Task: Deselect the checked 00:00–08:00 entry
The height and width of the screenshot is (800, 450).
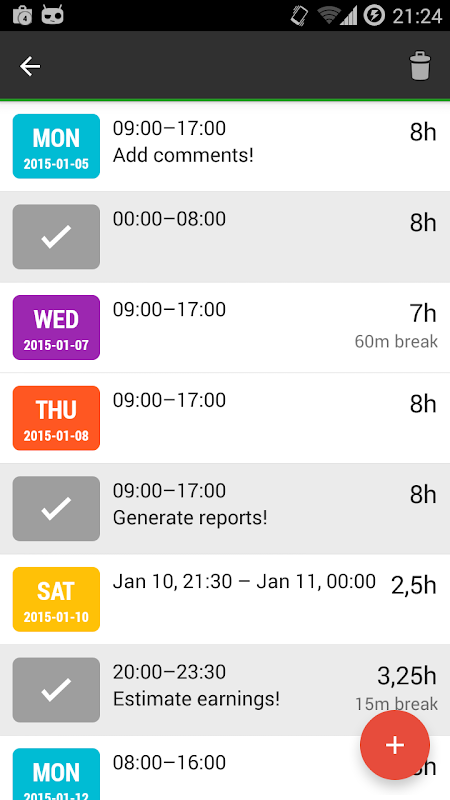Action: point(56,237)
